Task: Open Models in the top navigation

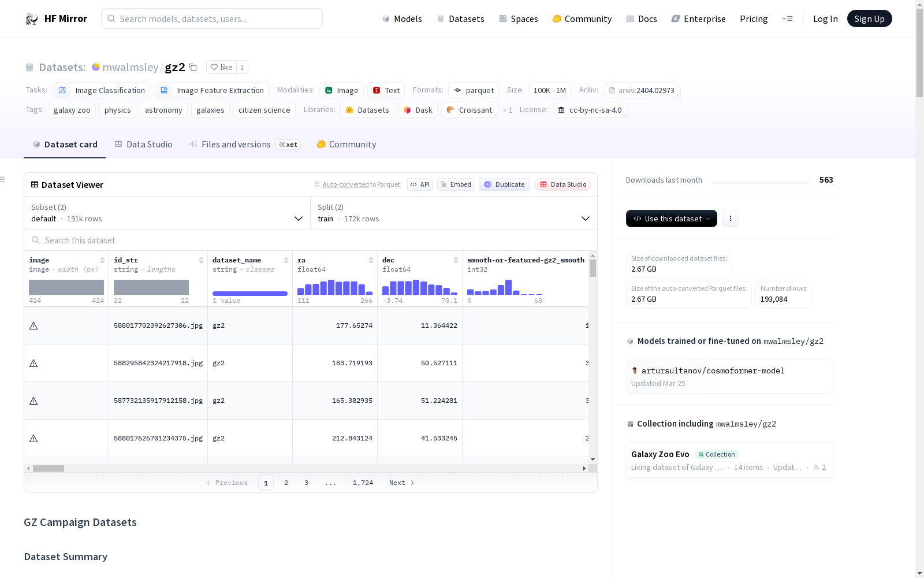Action: coord(402,18)
